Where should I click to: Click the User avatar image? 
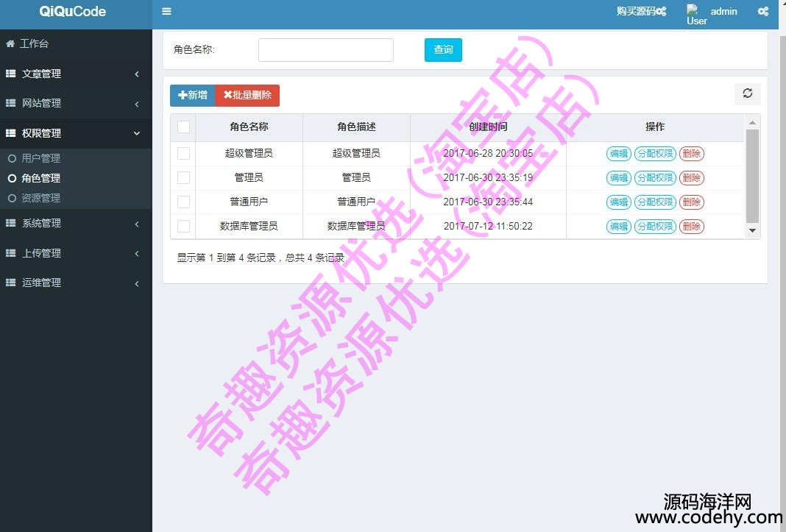[696, 15]
